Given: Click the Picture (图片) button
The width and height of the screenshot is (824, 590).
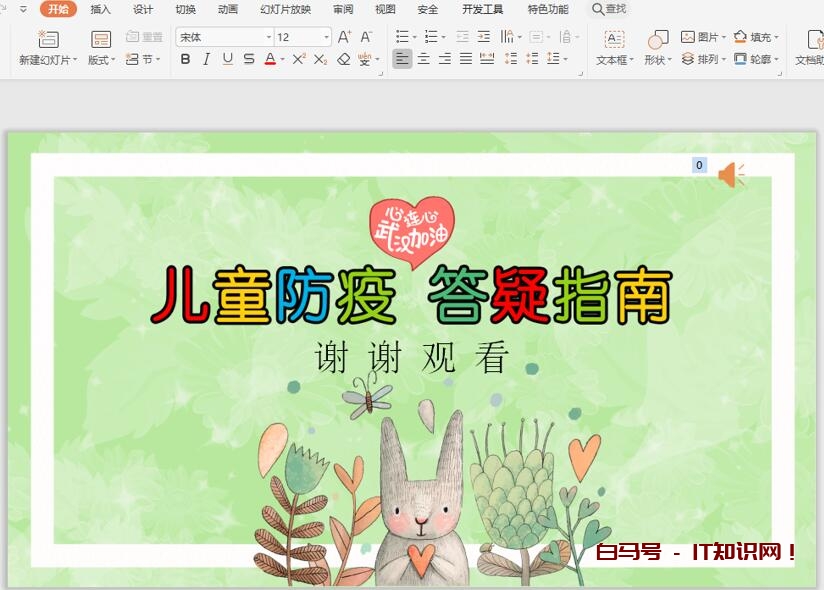Looking at the screenshot, I should pyautogui.click(x=703, y=37).
